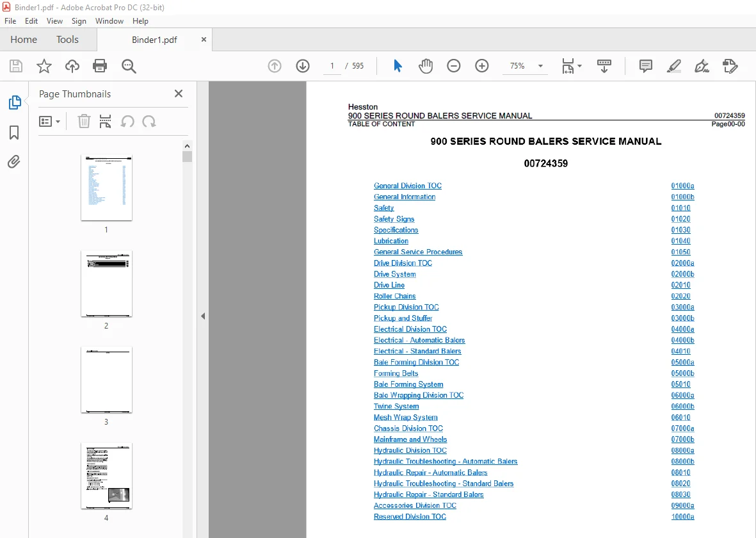This screenshot has height=538, width=756.
Task: Open Forming Belts link
Action: (396, 373)
